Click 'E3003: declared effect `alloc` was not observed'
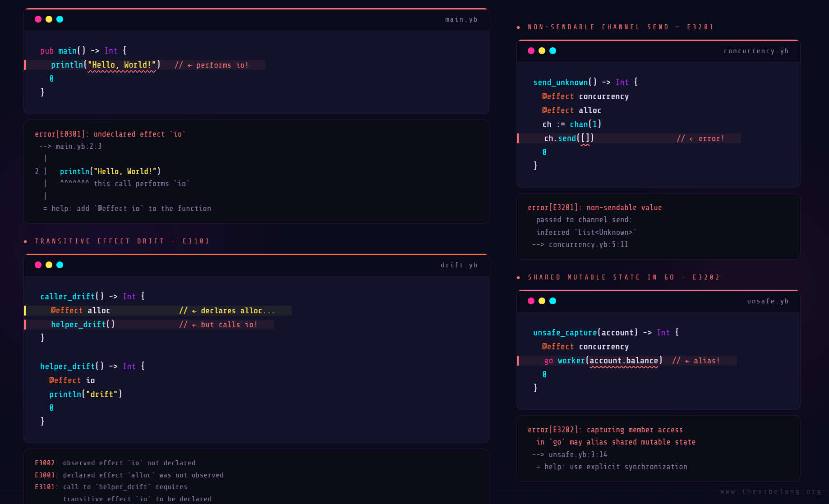This screenshot has width=829, height=504. [x=129, y=475]
